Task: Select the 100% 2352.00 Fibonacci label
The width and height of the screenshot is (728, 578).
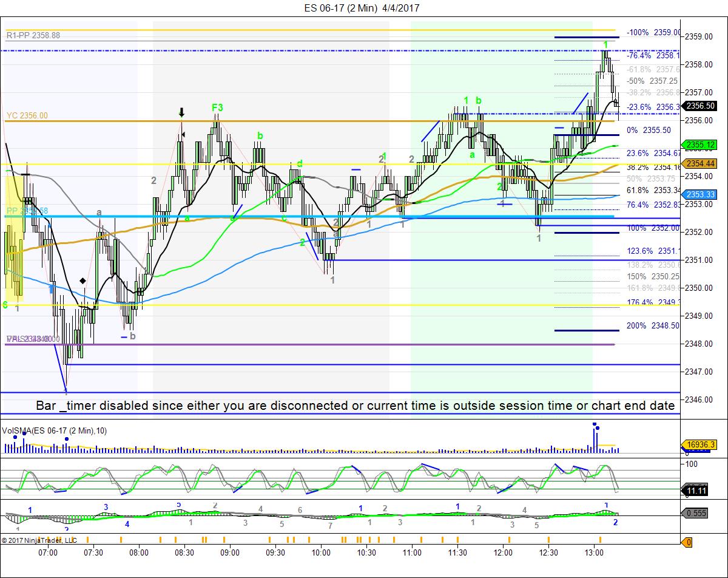Action: 653,228
